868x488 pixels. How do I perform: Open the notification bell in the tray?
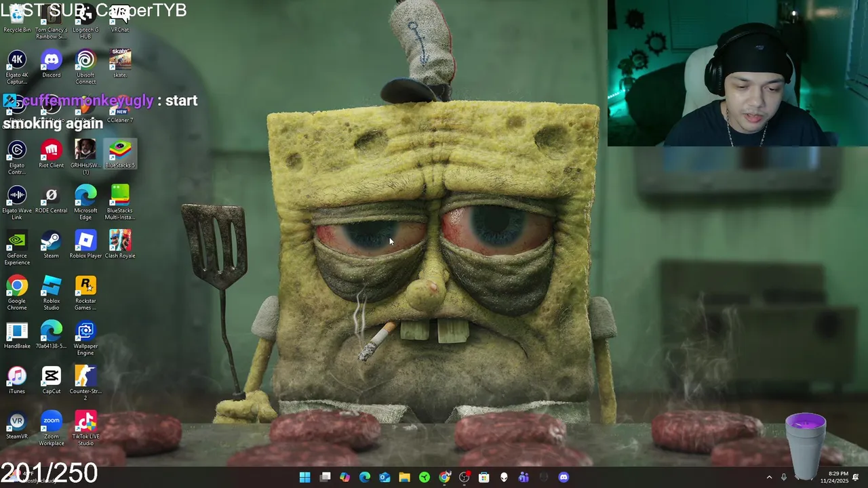click(856, 477)
